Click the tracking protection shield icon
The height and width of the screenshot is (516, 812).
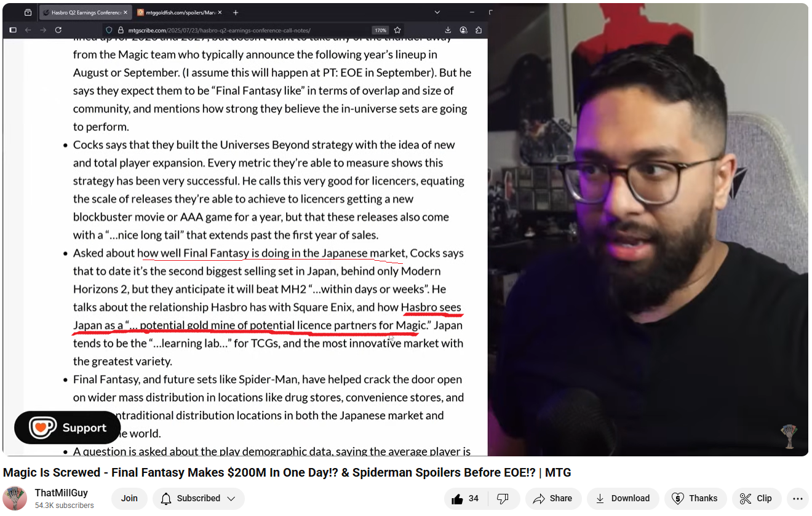click(x=109, y=30)
